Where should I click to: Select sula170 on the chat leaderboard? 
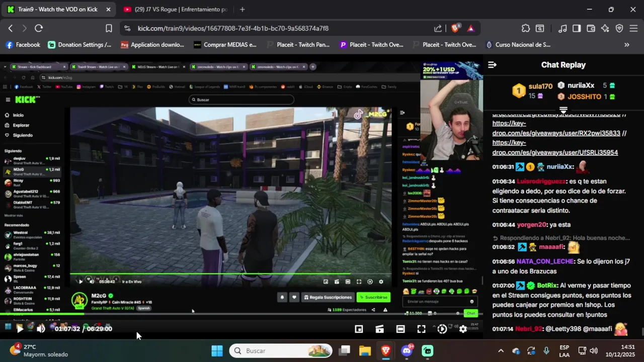point(540,86)
